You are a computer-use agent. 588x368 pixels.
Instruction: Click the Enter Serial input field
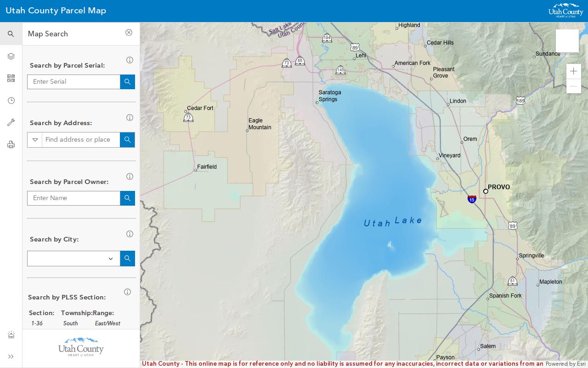click(73, 81)
